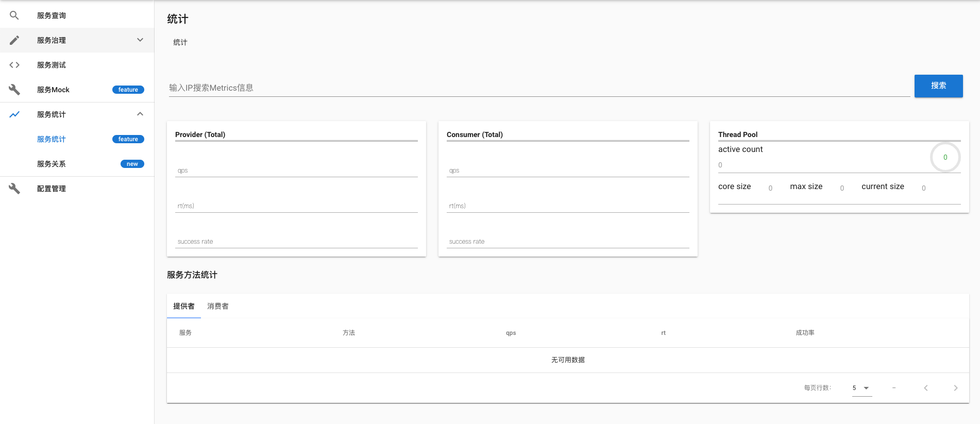Select the 提供者 tab
Image resolution: width=980 pixels, height=424 pixels.
pyautogui.click(x=183, y=306)
